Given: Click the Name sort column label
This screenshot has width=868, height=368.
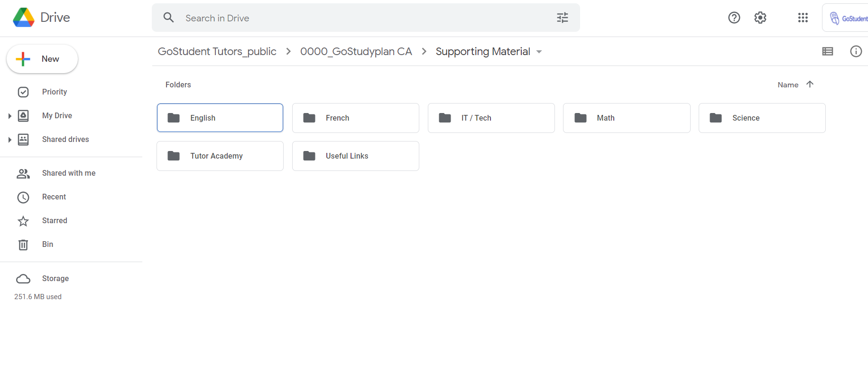Looking at the screenshot, I should (x=787, y=85).
